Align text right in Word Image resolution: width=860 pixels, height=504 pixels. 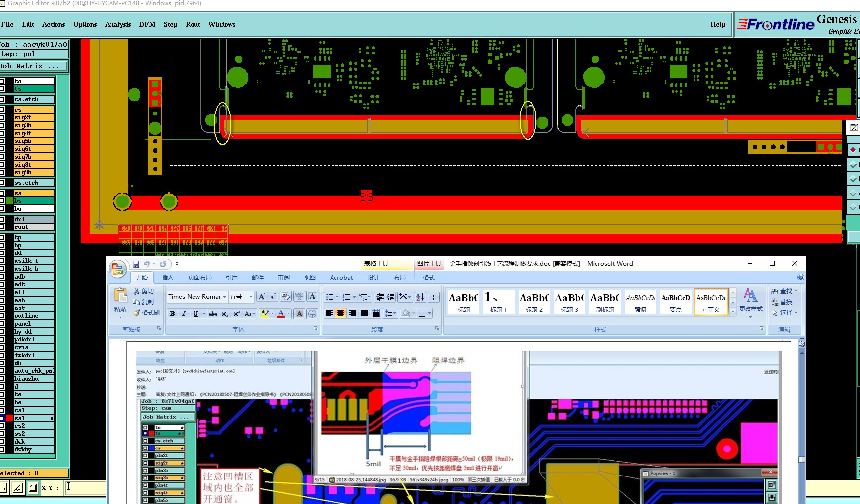[352, 313]
